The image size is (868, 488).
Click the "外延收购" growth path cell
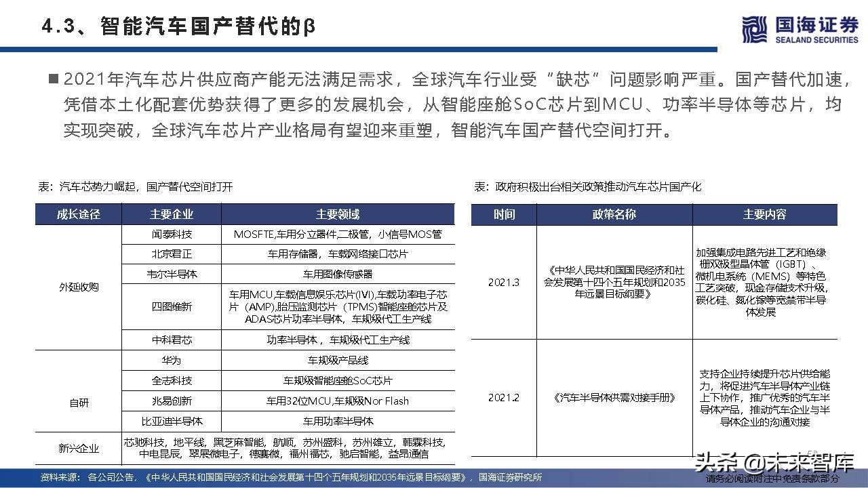click(79, 287)
